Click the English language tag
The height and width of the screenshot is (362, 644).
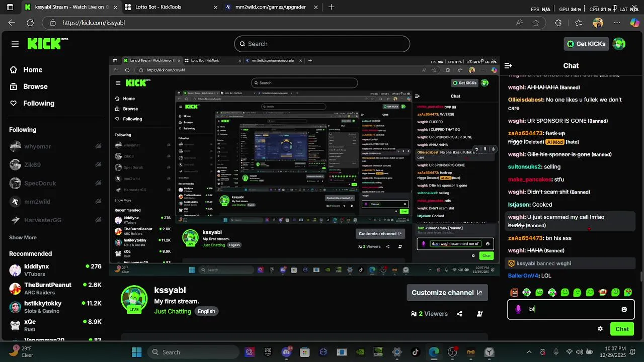point(206,311)
